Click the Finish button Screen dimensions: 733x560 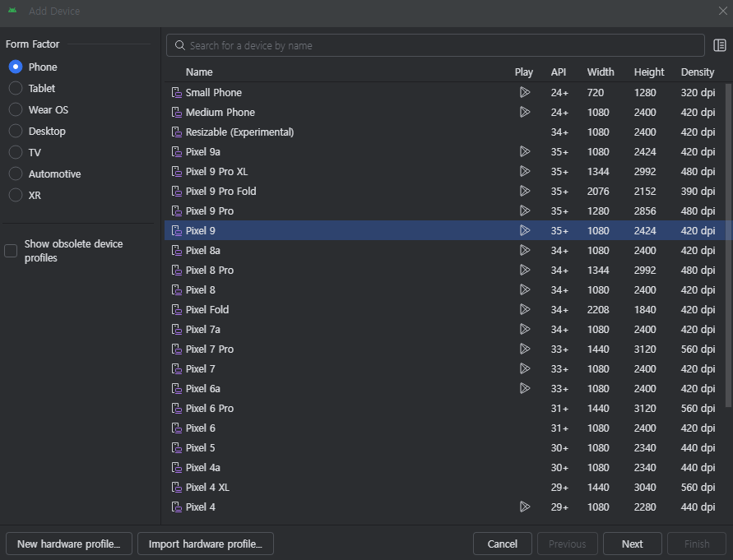pos(697,544)
